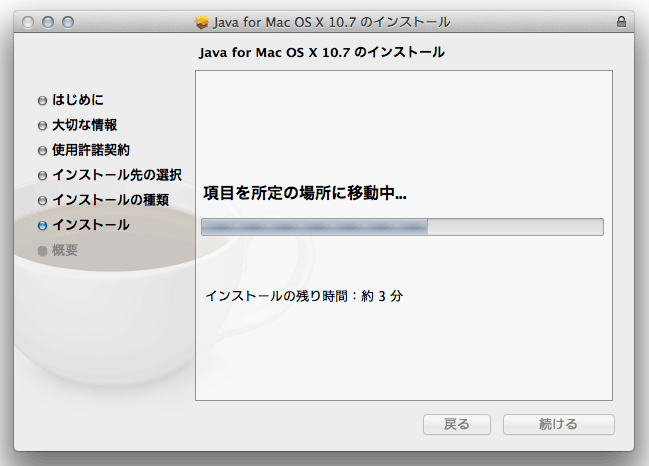The image size is (649, 466).
Task: Select the 使用許諾契約 step label
Action: pyautogui.click(x=91, y=150)
